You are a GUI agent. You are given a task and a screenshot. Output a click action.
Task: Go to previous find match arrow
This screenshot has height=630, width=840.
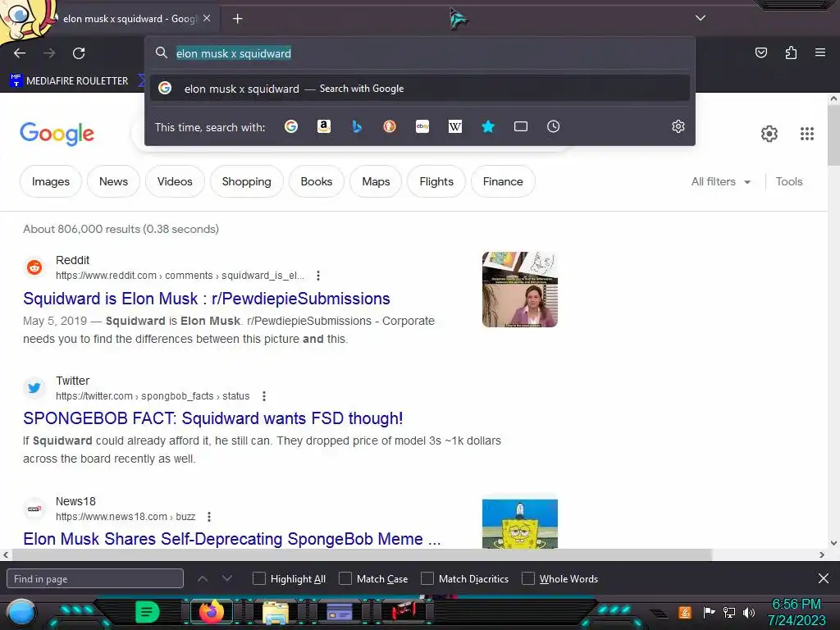coord(203,578)
